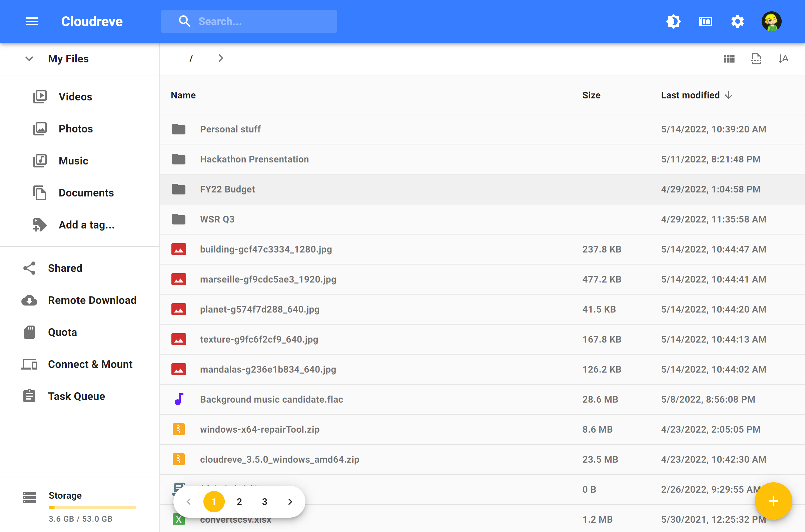Open the FY22 Budget folder
Viewport: 805px width, 532px height.
[227, 189]
